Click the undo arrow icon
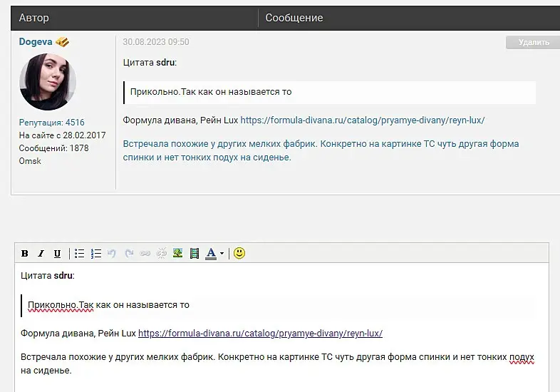Image resolution: width=560 pixels, height=392 pixels. click(x=112, y=253)
